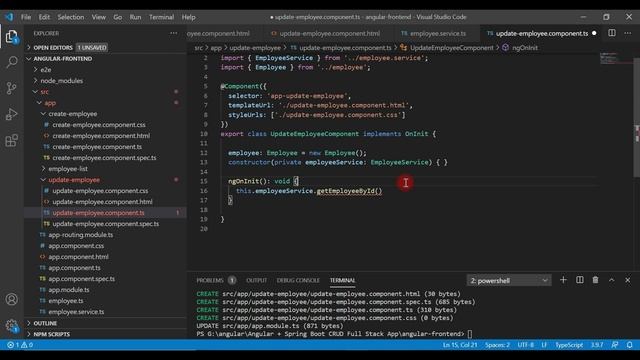This screenshot has height=360, width=640.
Task: Open the Edit menu
Action: point(44,17)
